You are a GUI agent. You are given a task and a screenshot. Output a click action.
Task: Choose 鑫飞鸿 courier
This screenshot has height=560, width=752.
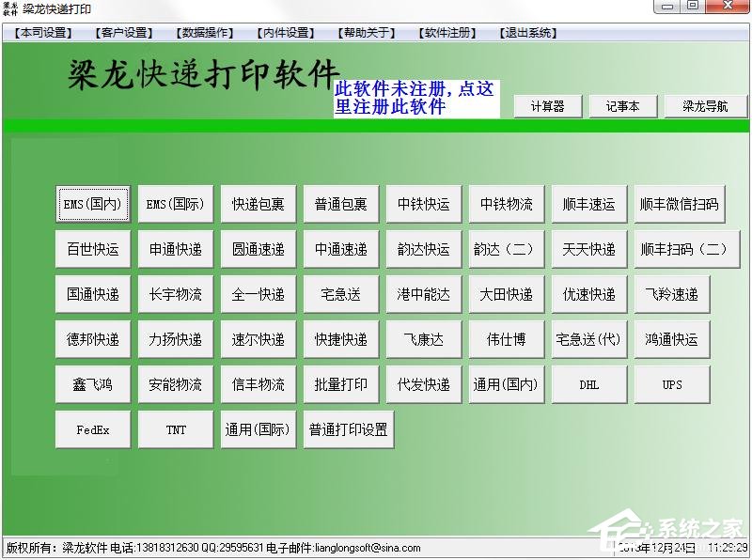[92, 384]
